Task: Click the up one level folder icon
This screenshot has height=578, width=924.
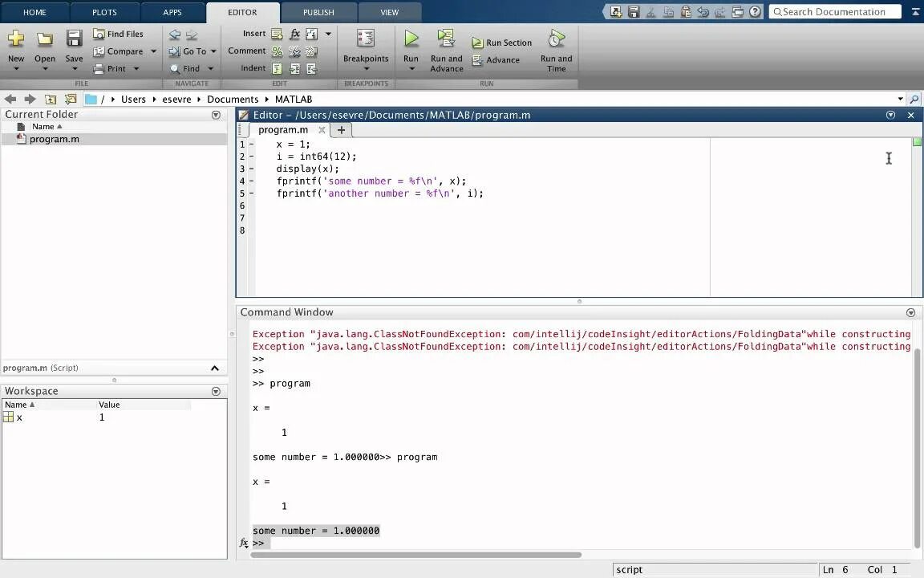Action: click(51, 99)
